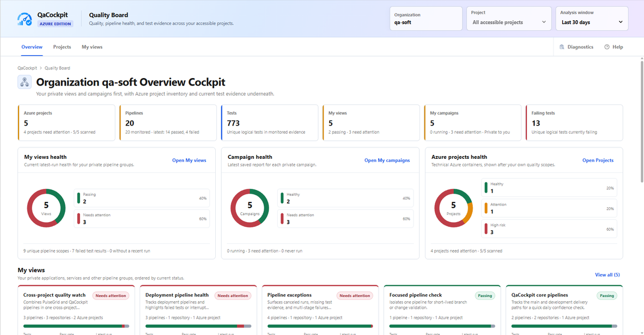Click the Cross-project quality watch progress bar
The width and height of the screenshot is (644, 335).
[x=76, y=326]
